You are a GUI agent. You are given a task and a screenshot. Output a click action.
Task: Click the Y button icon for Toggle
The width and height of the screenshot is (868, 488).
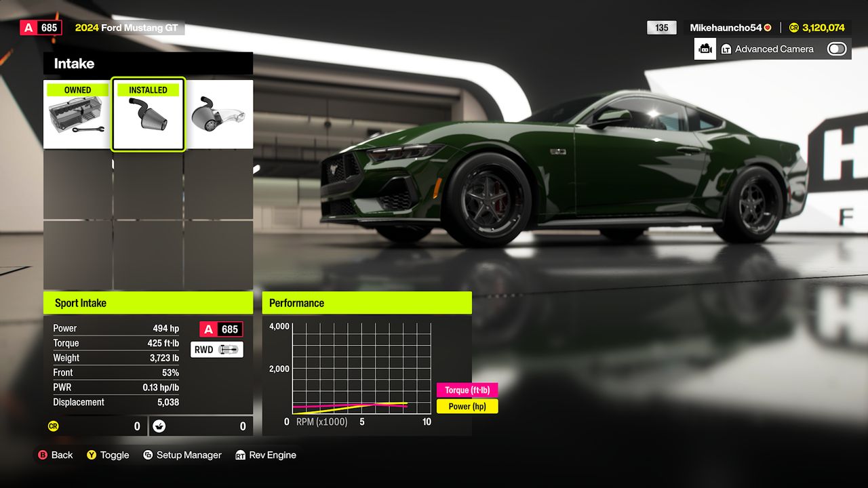[x=92, y=455]
